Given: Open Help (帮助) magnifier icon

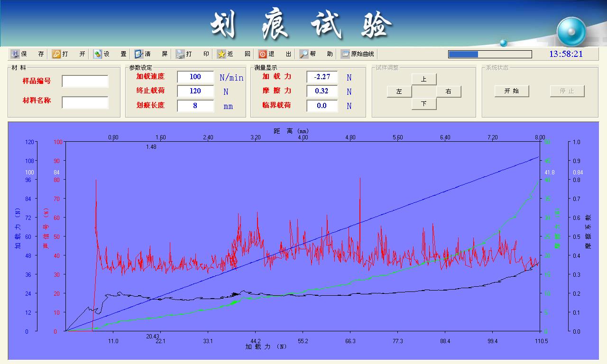Looking at the screenshot, I should point(304,54).
